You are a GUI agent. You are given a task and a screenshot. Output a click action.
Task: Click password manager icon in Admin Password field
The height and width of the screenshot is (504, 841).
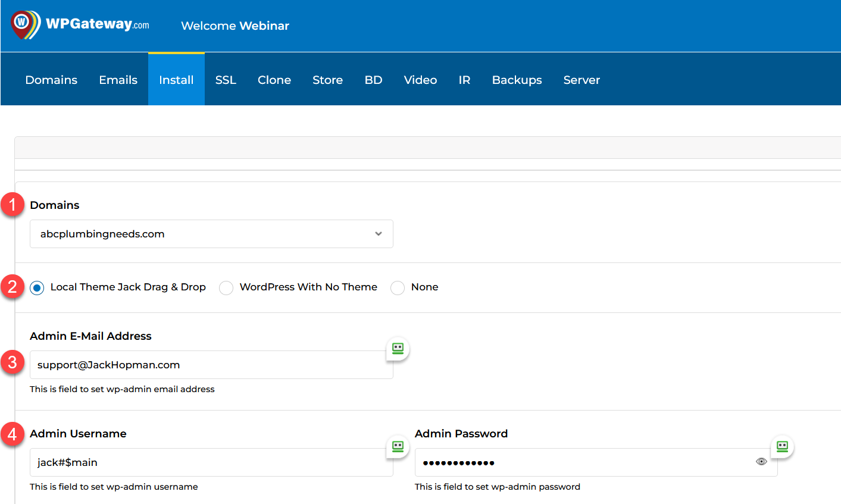(x=782, y=446)
